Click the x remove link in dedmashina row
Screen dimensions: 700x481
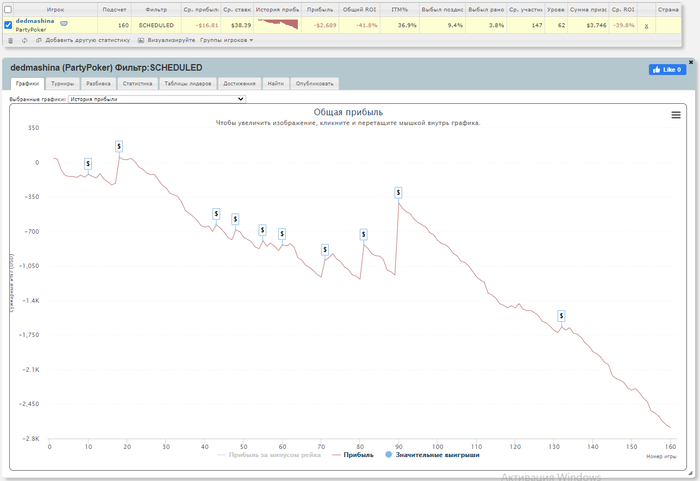coord(646,26)
